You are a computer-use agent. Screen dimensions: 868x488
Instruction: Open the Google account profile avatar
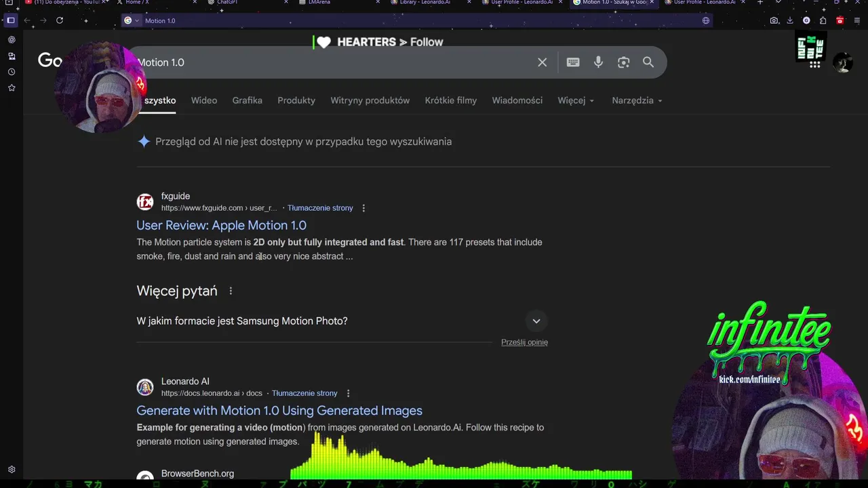pyautogui.click(x=843, y=63)
